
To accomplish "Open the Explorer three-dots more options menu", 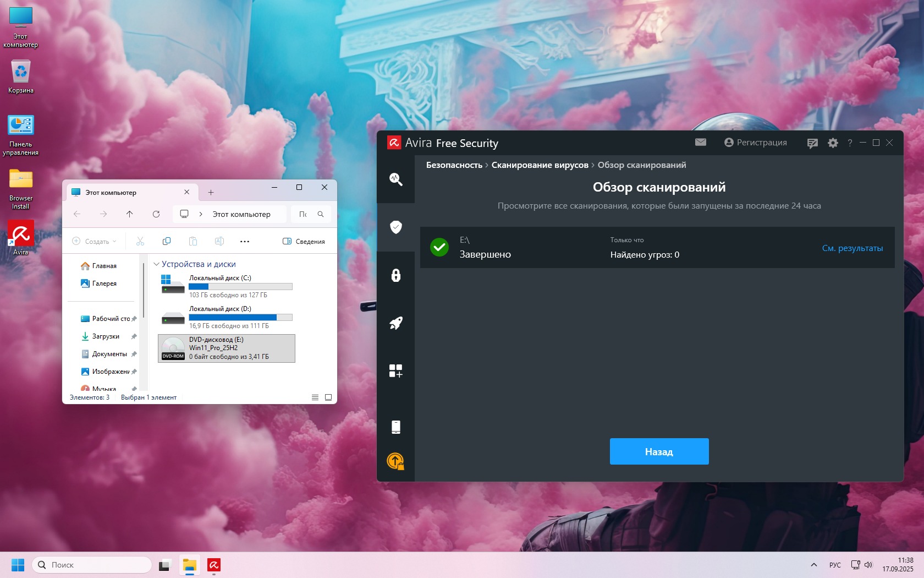I will (245, 242).
